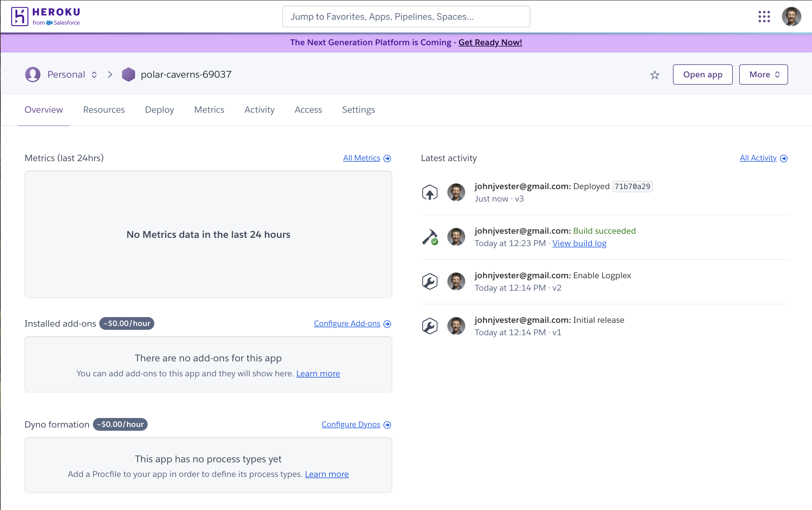Click the Deployed release upload icon
The width and height of the screenshot is (812, 510).
(430, 193)
